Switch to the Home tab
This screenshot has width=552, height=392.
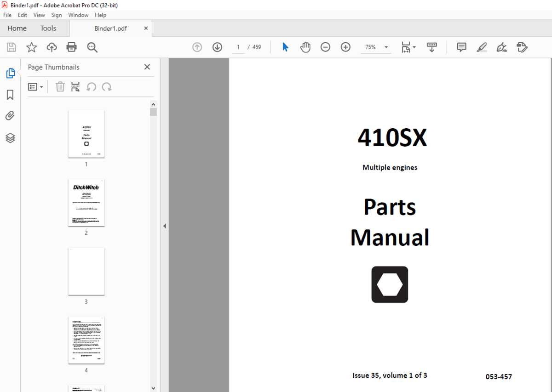pos(17,28)
